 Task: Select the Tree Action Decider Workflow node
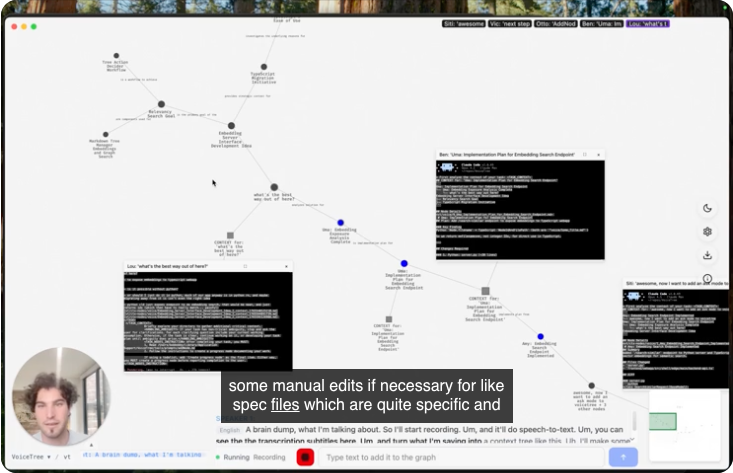tap(116, 56)
